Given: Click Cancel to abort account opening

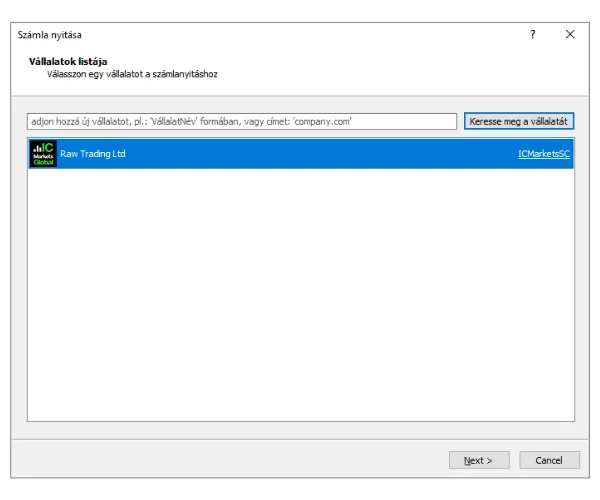Looking at the screenshot, I should click(x=549, y=460).
